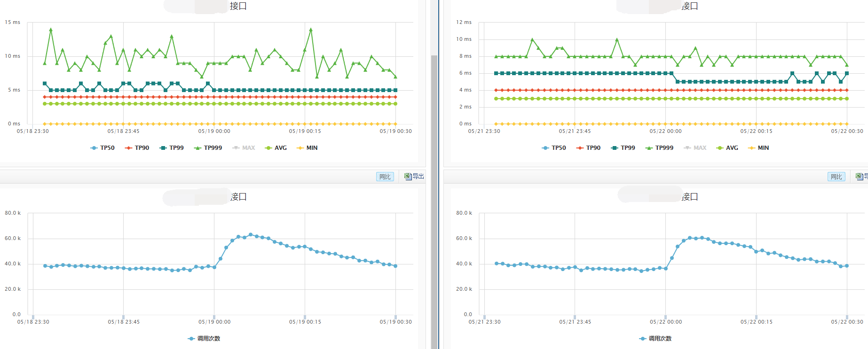Viewport: 868px width, 349px height.
Task: Toggle MIN series in left latency chart legend
Action: tap(307, 148)
